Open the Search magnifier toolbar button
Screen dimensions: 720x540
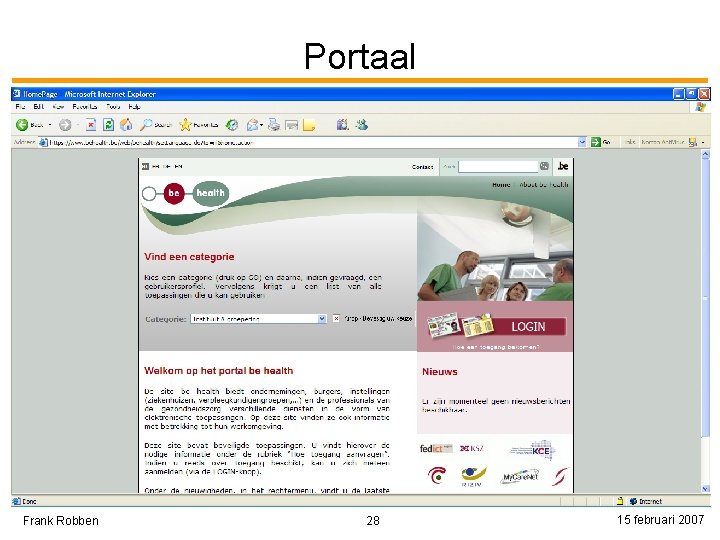click(156, 125)
